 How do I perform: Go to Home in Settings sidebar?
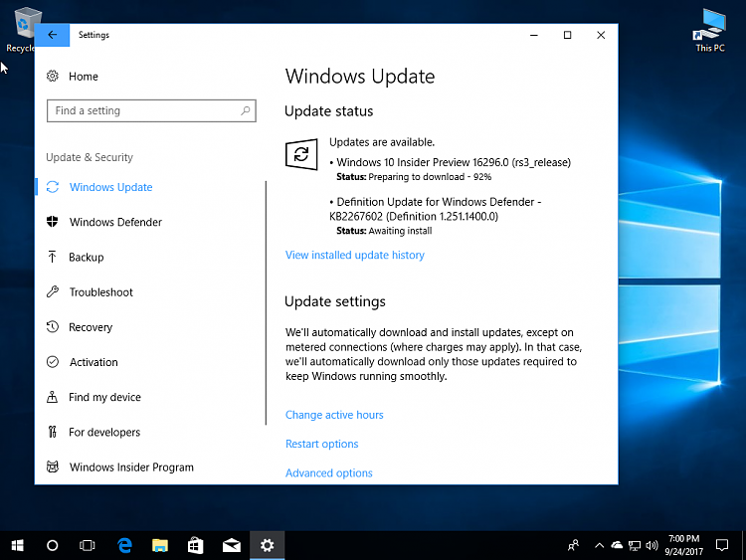click(x=84, y=77)
